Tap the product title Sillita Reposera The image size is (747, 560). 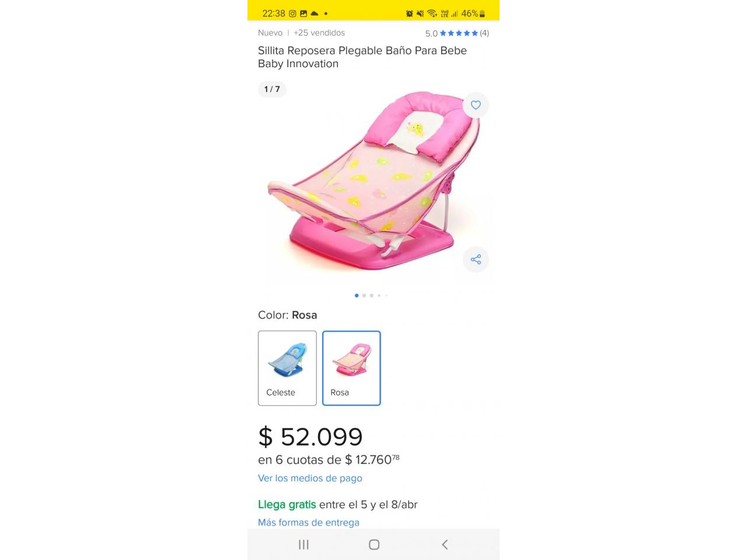362,57
